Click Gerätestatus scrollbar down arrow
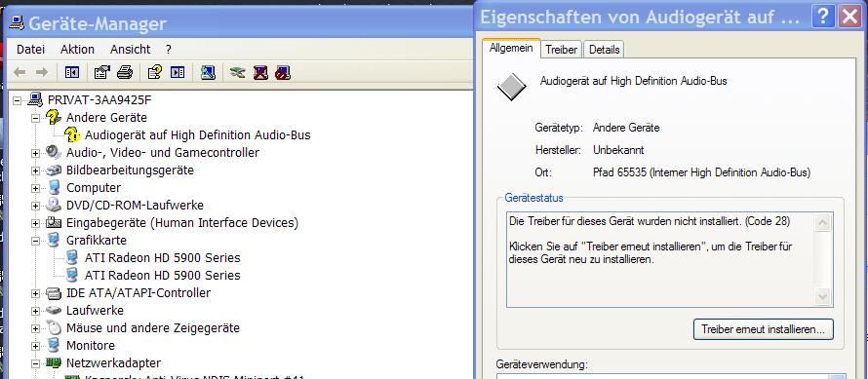The height and width of the screenshot is (379, 868). coord(822,296)
